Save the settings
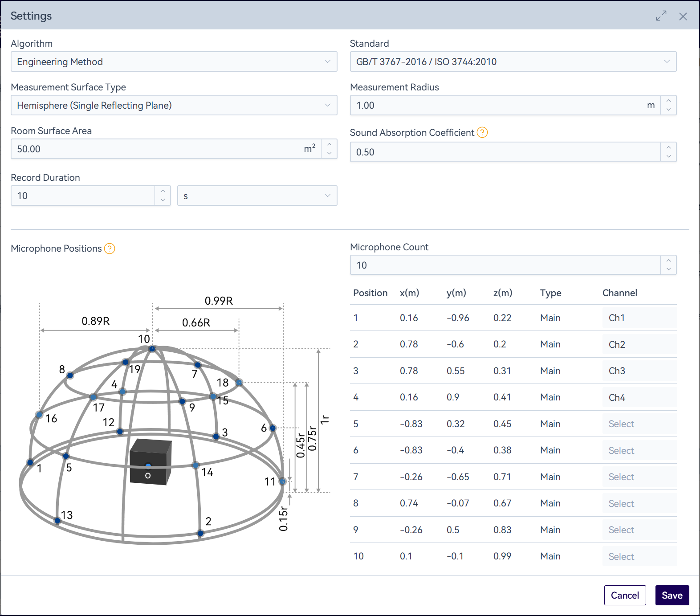 coord(672,595)
